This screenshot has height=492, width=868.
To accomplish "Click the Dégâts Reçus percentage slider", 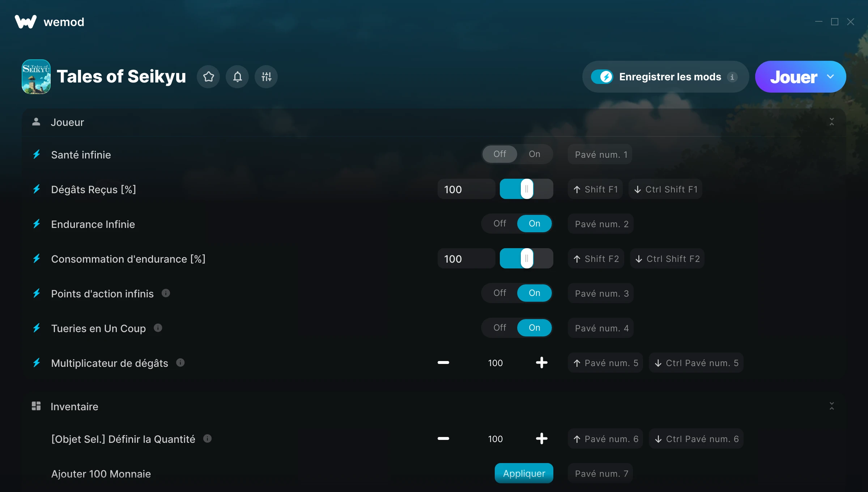I will (x=526, y=189).
